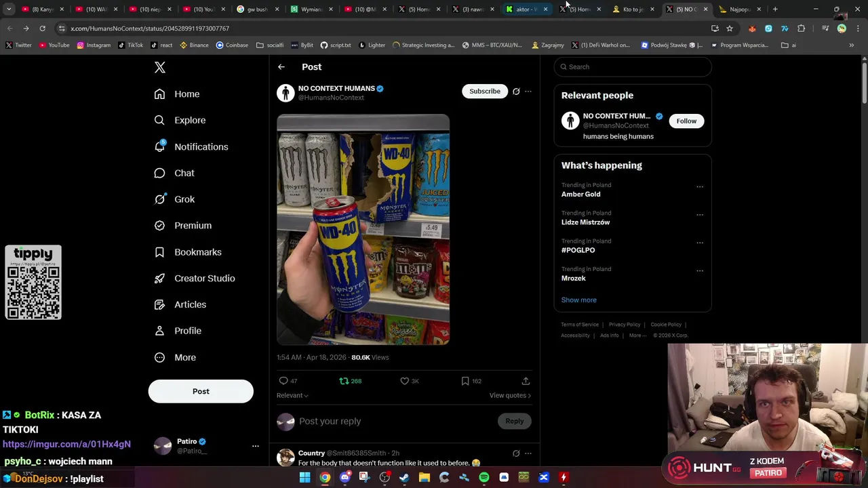The width and height of the screenshot is (868, 488).
Task: Open the Chrome extensions puzzle icon
Action: coord(802,28)
